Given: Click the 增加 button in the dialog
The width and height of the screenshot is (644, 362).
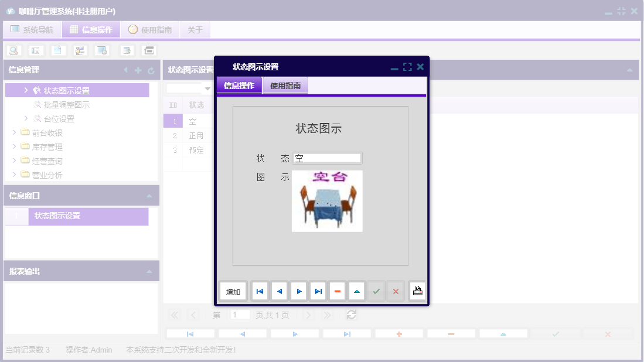Looking at the screenshot, I should [232, 291].
